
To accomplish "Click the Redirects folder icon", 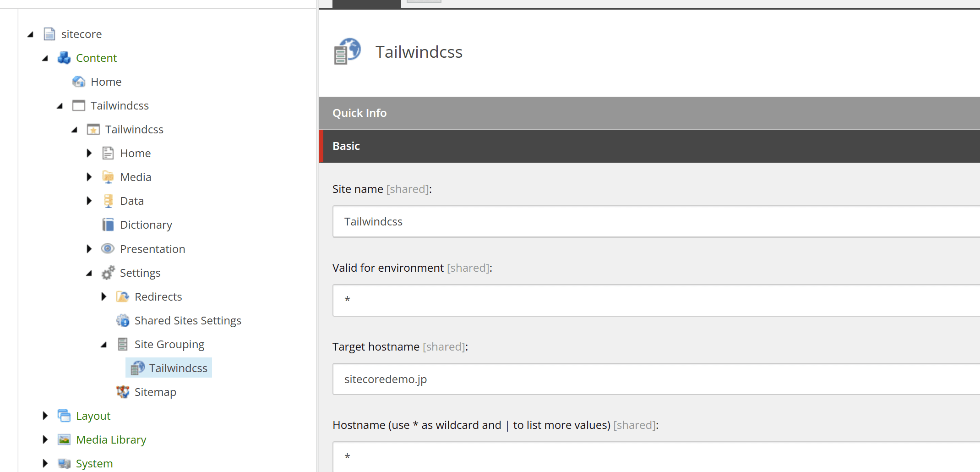I will click(x=122, y=297).
